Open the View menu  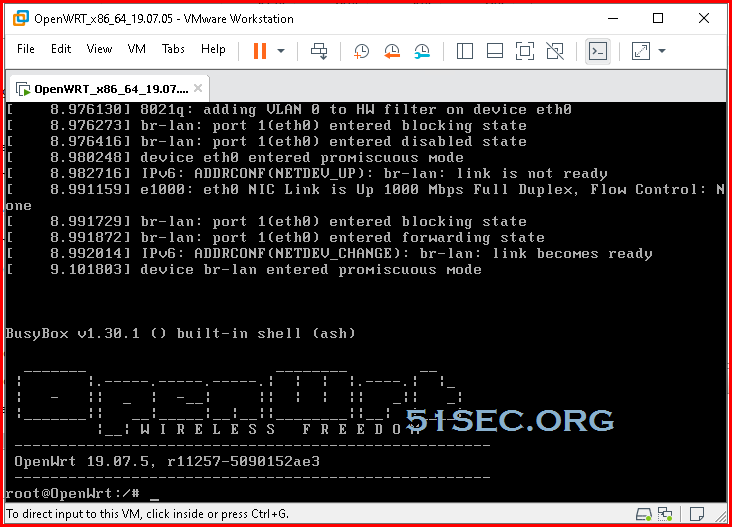pos(99,49)
